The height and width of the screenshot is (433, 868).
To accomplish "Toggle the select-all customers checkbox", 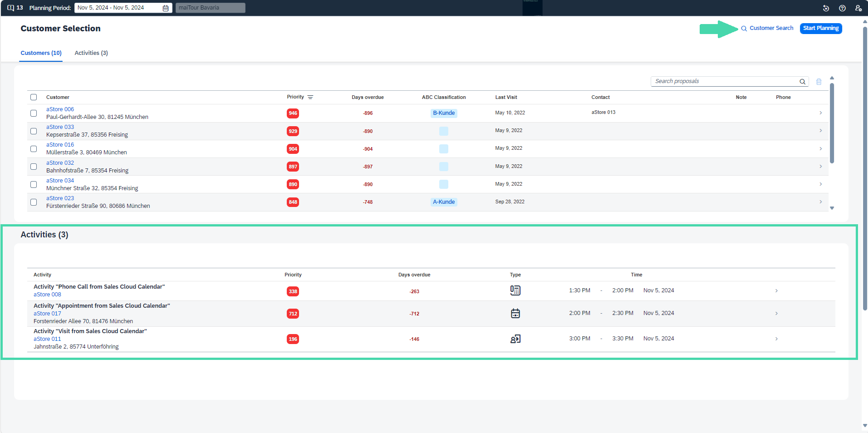I will (x=34, y=97).
